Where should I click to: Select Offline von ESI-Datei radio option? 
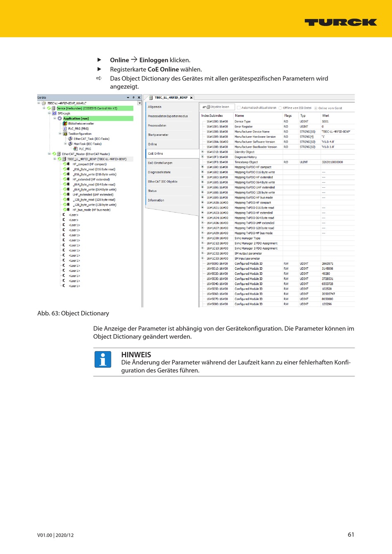click(280, 108)
